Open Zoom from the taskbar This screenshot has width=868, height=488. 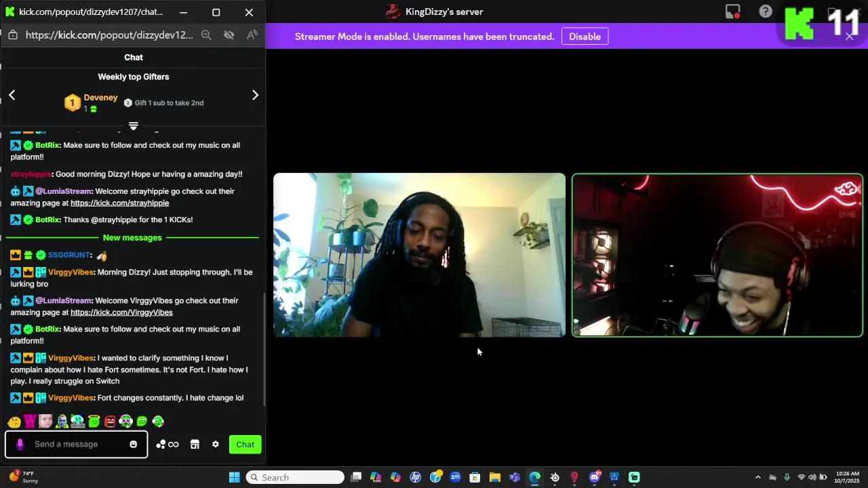coord(455,477)
